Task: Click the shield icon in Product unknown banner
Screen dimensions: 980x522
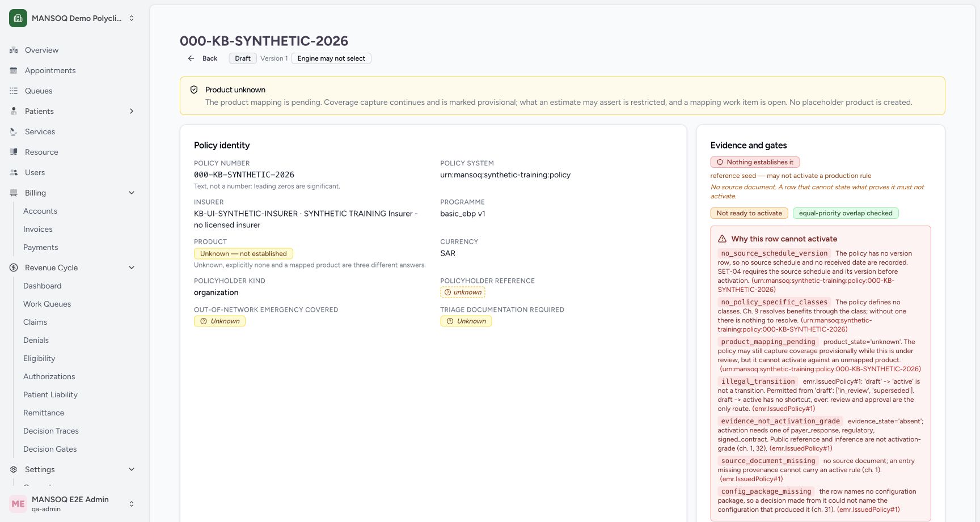Action: pyautogui.click(x=194, y=90)
